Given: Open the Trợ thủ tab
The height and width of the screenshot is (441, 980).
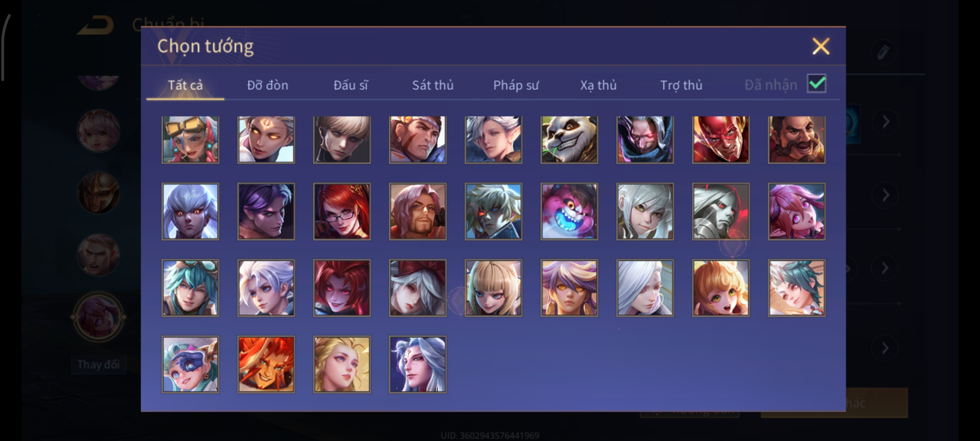Looking at the screenshot, I should click(x=681, y=85).
